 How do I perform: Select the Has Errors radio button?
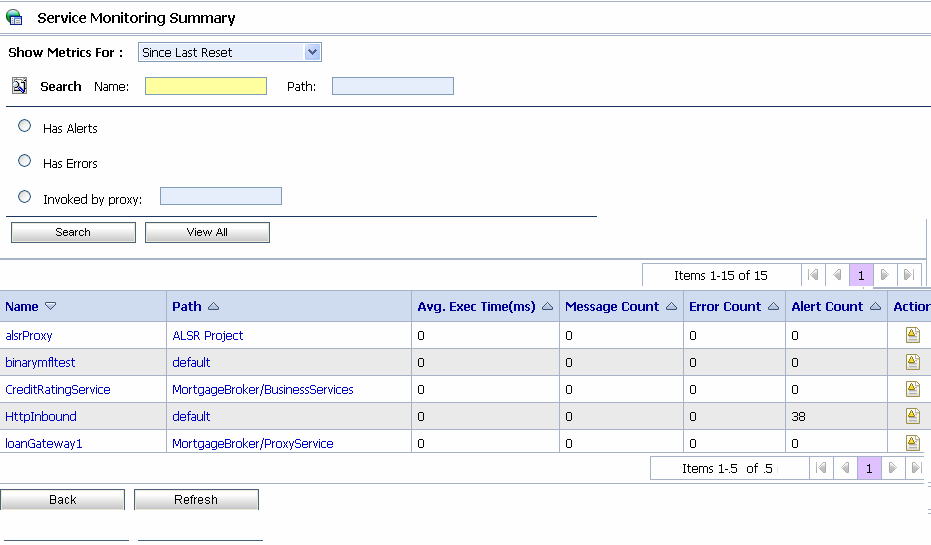click(24, 161)
